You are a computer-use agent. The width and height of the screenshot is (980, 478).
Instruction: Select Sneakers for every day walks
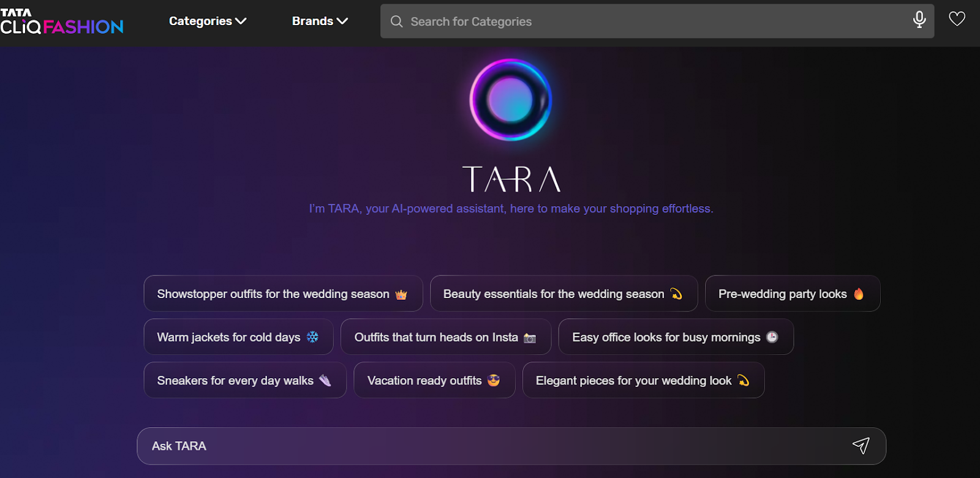(x=245, y=381)
